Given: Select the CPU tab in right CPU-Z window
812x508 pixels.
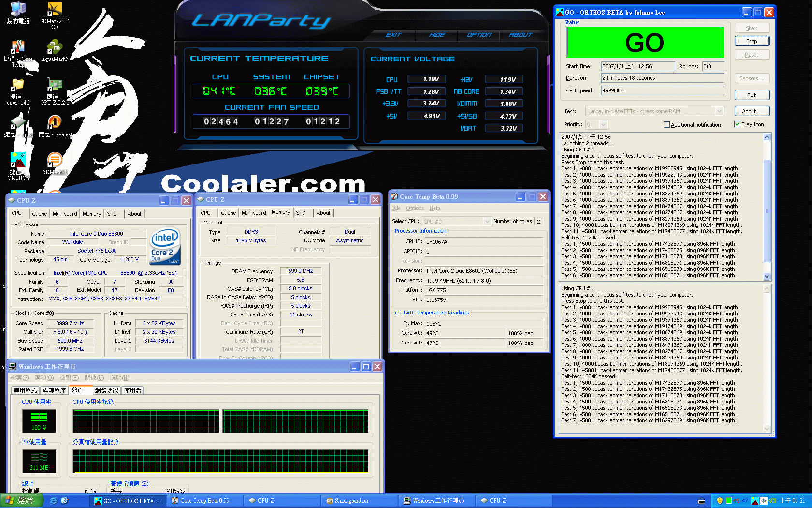Looking at the screenshot, I should coord(205,213).
